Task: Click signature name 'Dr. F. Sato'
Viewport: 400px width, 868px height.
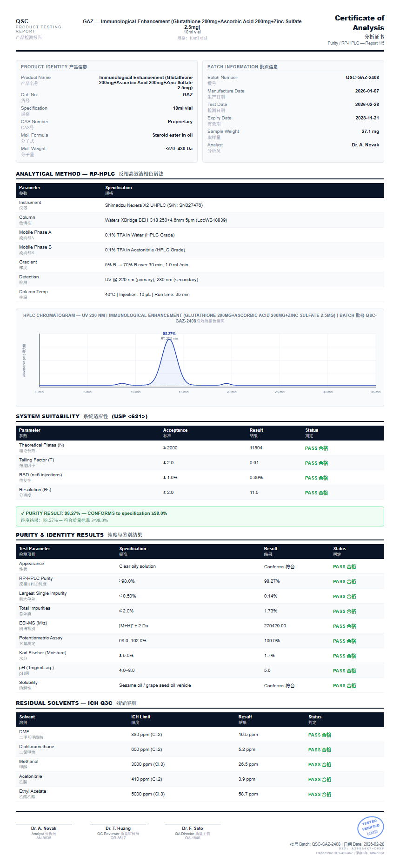Action: click(x=193, y=829)
